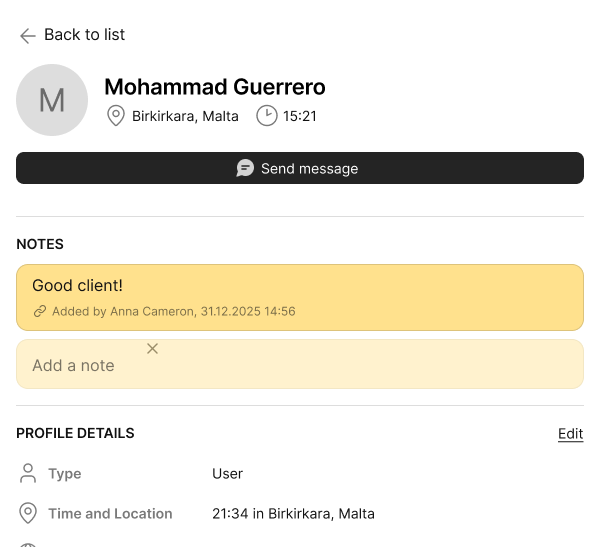Click the Mohammad Guerrero name heading
Image resolution: width=600 pixels, height=547 pixels.
click(215, 87)
